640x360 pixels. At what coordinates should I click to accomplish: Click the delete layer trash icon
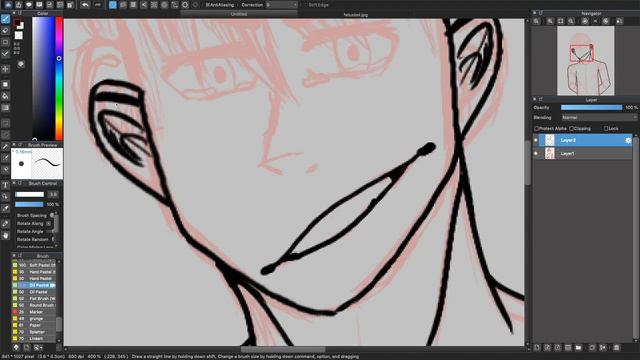(x=617, y=348)
